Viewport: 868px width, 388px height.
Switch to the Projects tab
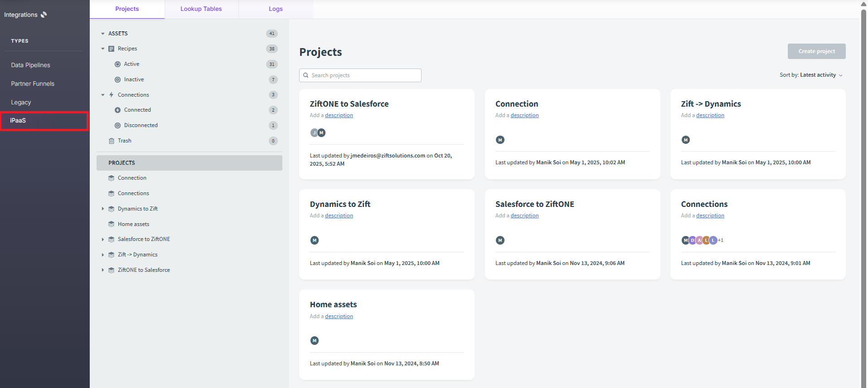[x=127, y=9]
